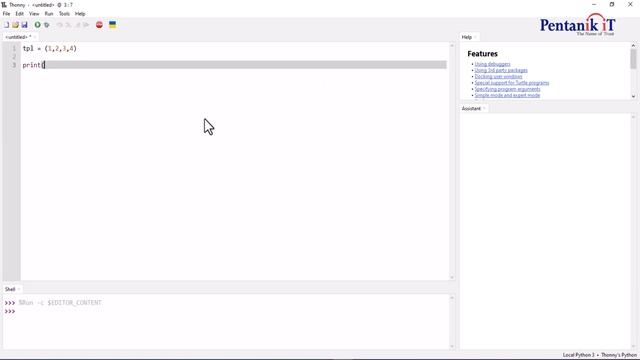Click the greyed Resume toolbar icon
Viewport: 640px width, 360px height.
(x=86, y=25)
